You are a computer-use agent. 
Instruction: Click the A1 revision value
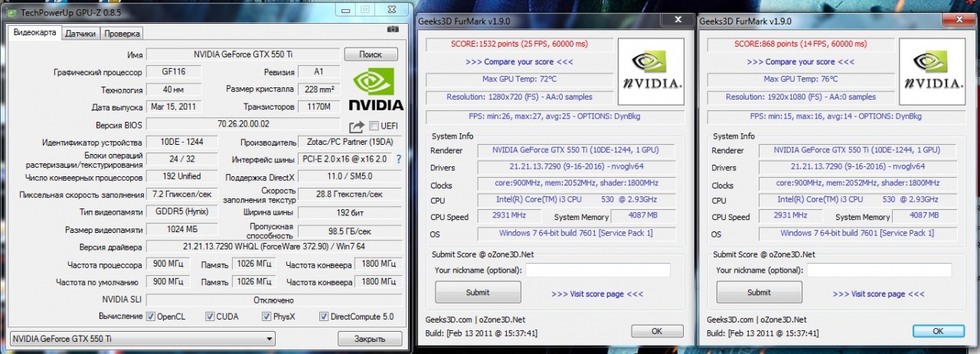[x=319, y=72]
